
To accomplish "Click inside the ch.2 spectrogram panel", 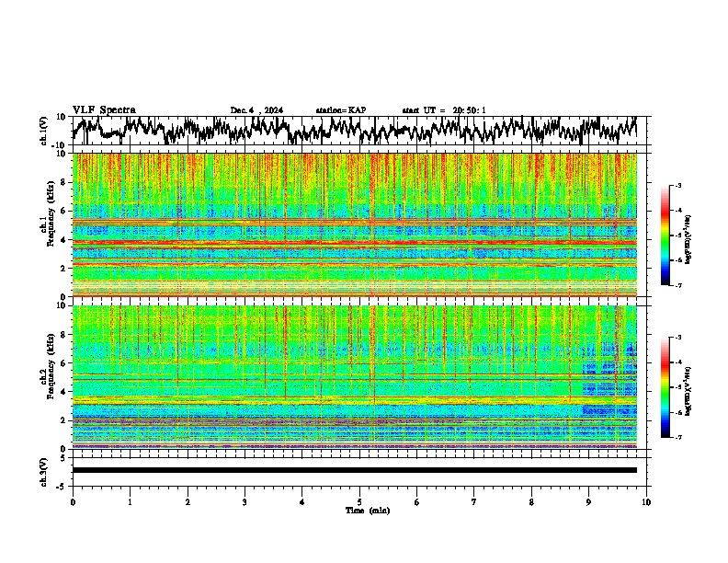I will pos(354,377).
